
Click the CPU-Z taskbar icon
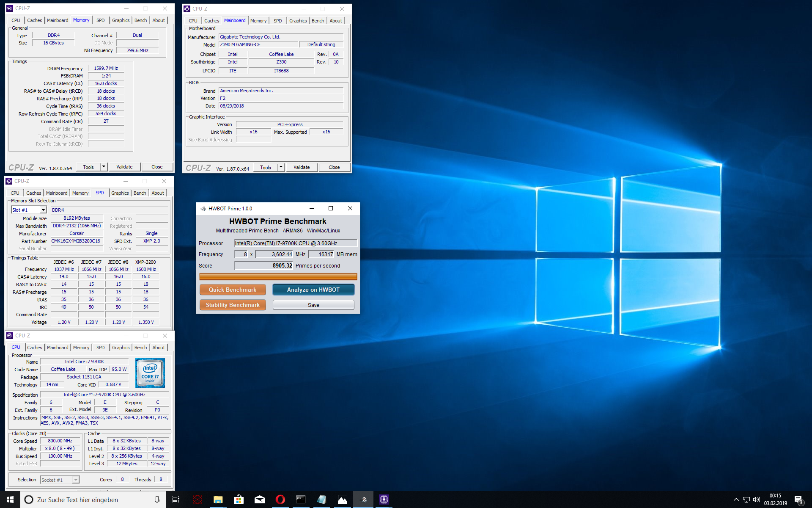pyautogui.click(x=384, y=500)
